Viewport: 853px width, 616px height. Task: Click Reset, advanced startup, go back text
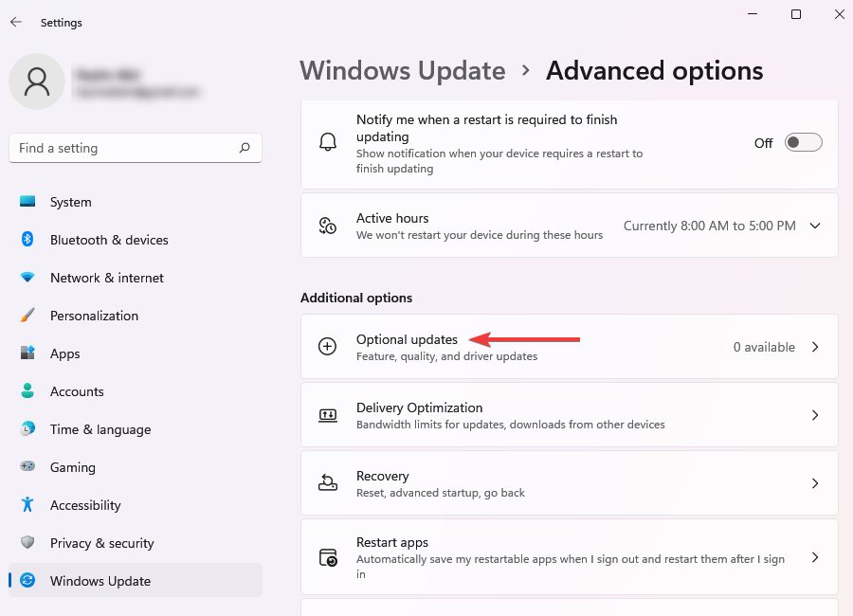(x=440, y=493)
